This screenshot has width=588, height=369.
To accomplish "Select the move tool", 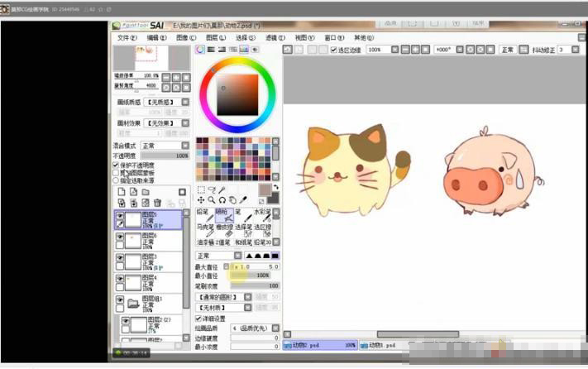I will point(201,200).
